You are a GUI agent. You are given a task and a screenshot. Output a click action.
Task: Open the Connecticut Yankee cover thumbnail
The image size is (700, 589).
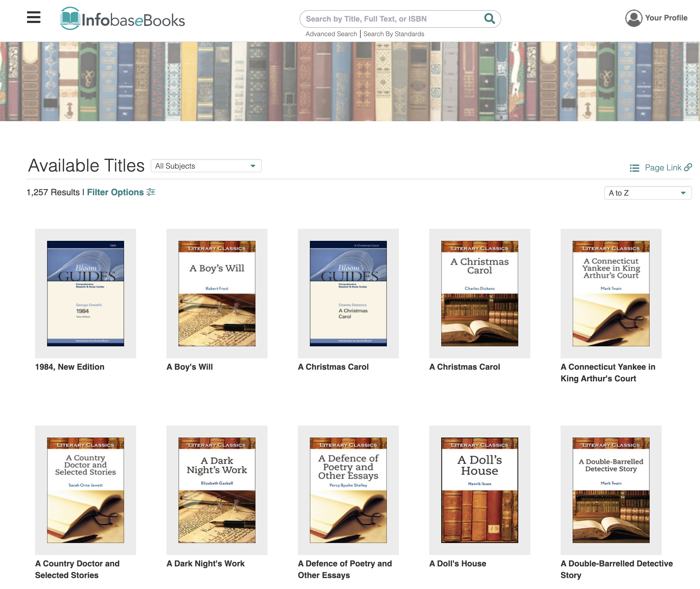pyautogui.click(x=611, y=293)
